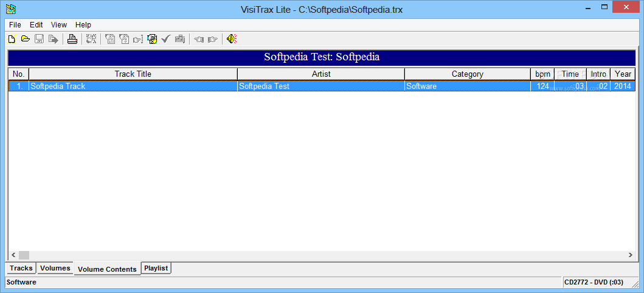Click the left-pointing hand icon
This screenshot has height=293, width=644.
tap(199, 39)
